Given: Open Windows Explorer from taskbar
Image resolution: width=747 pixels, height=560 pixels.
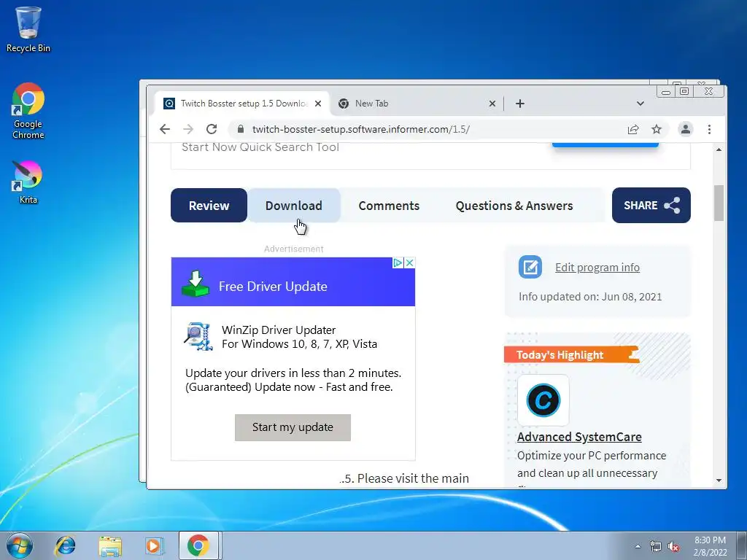Looking at the screenshot, I should [110, 545].
